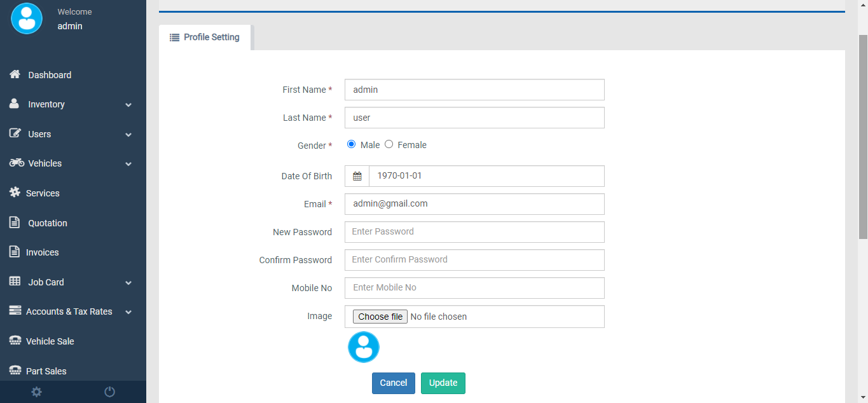
Task: Click the Mobile No input field
Action: pos(474,287)
